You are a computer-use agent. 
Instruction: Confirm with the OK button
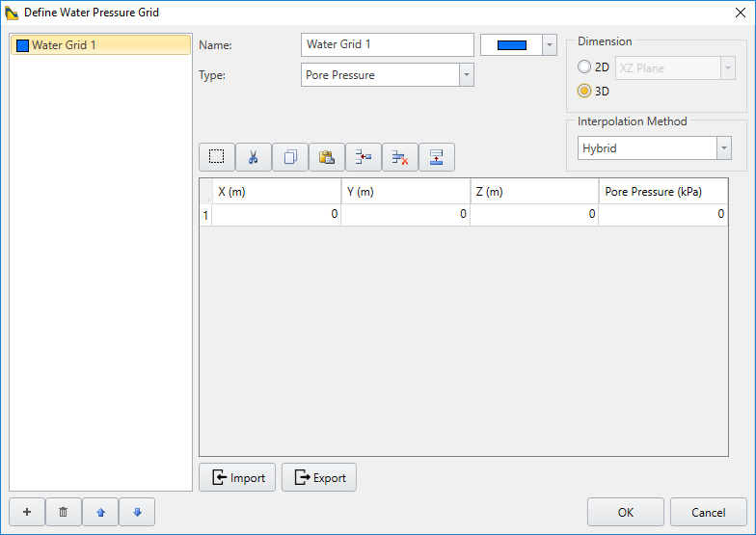625,512
